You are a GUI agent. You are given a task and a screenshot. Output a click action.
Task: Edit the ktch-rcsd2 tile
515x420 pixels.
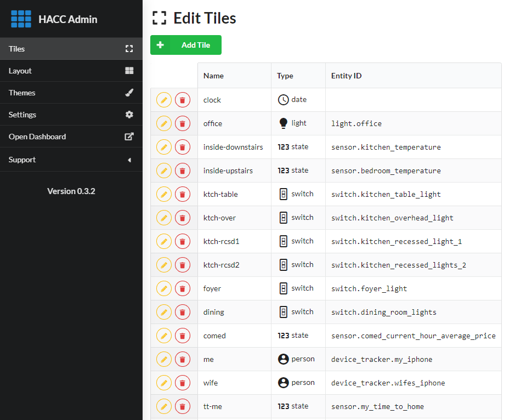tap(164, 265)
